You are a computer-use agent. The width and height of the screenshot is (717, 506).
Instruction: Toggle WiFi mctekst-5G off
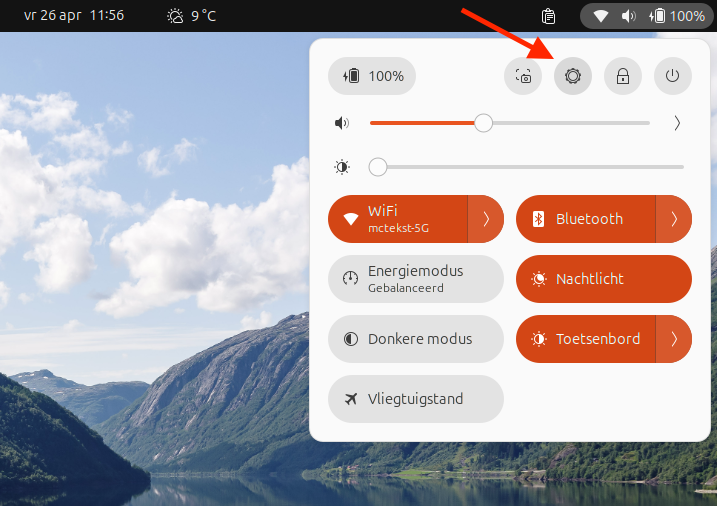pos(398,219)
